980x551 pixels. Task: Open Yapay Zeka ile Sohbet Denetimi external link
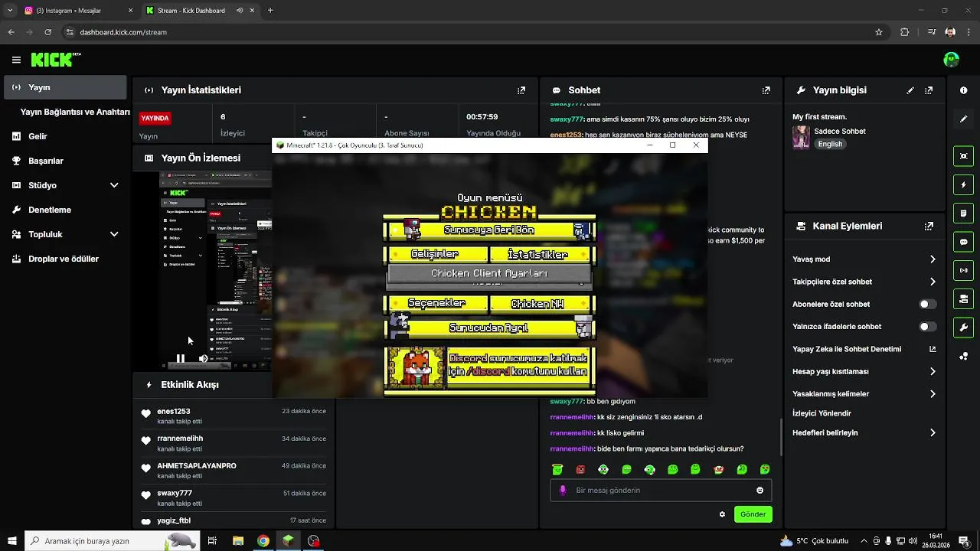click(x=933, y=349)
